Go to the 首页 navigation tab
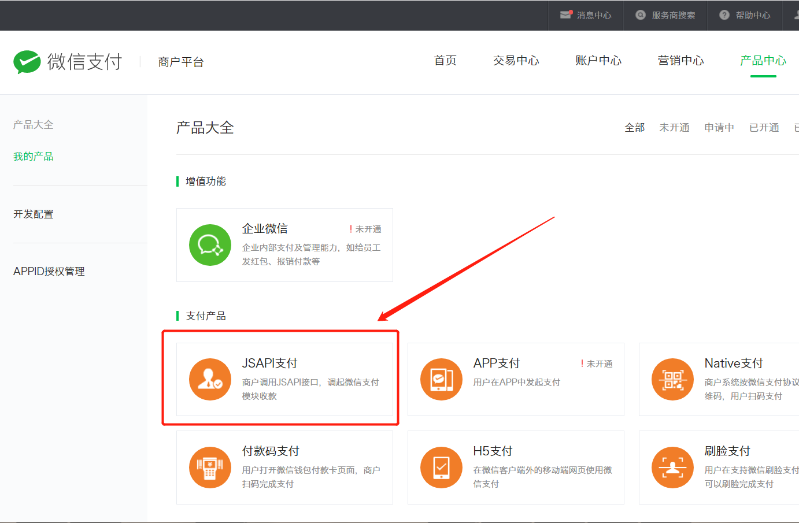799x523 pixels. click(x=445, y=60)
